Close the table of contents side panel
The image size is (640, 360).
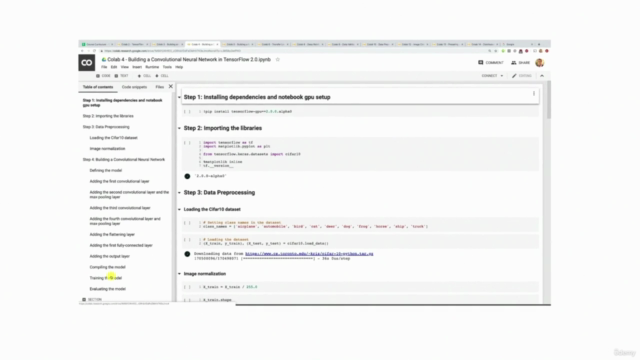[171, 87]
